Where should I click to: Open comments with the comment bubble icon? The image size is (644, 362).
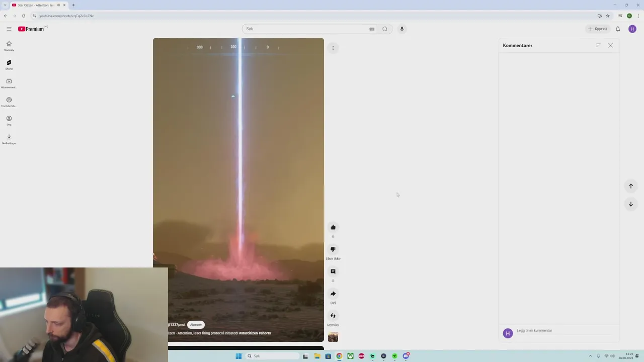coord(333,271)
